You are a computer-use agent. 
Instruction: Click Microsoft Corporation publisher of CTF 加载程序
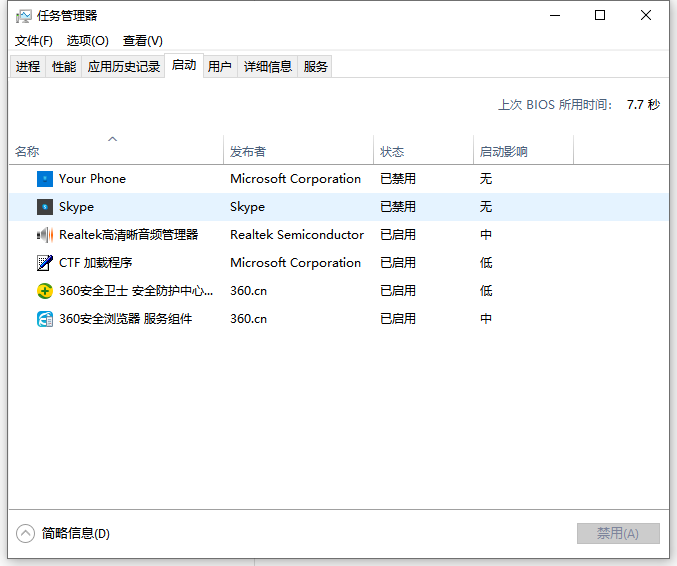(x=295, y=263)
